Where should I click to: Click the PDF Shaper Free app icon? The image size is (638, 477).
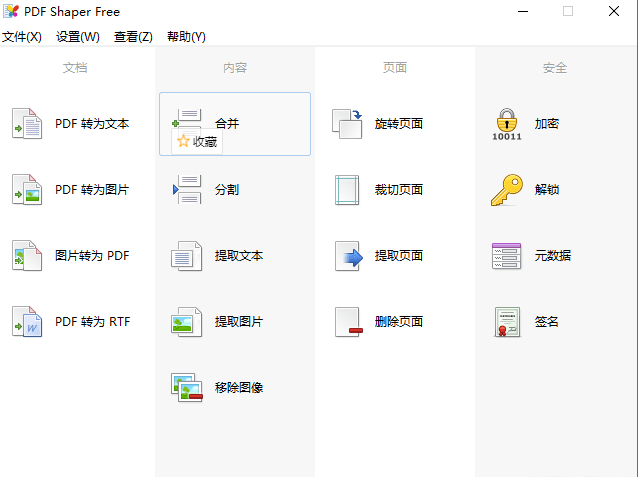[11, 11]
